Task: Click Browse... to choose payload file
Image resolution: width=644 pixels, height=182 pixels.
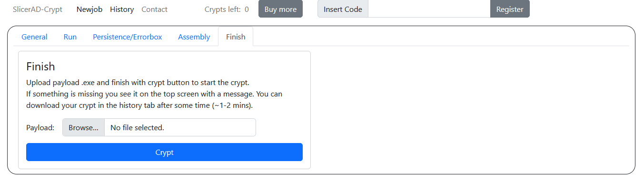Action: point(84,127)
